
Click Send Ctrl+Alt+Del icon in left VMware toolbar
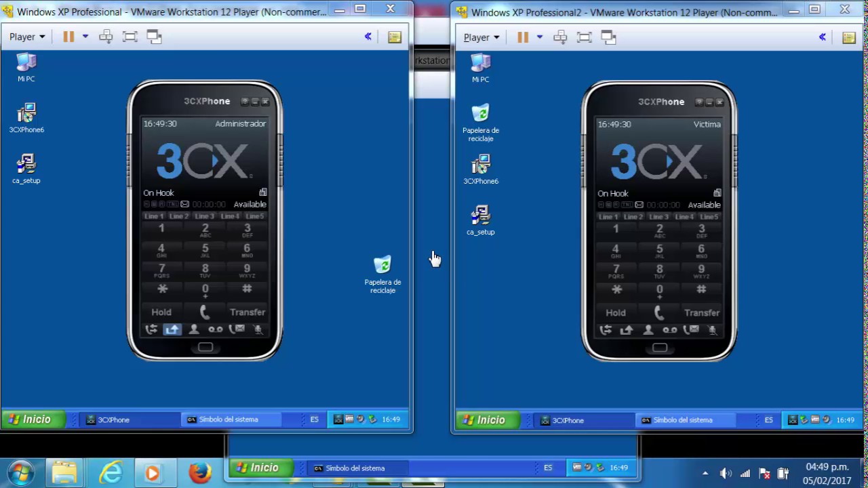[106, 37]
